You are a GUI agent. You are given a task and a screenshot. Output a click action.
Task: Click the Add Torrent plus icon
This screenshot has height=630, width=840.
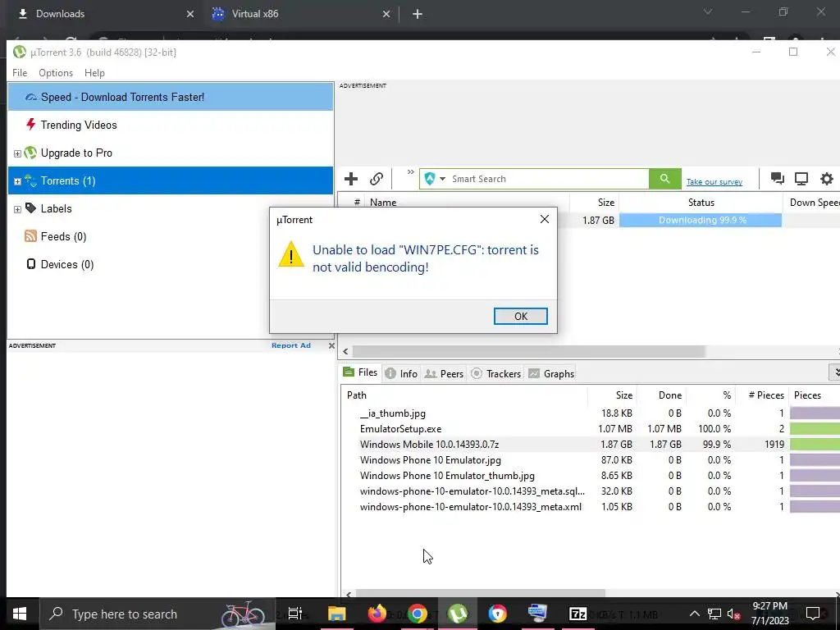pos(351,179)
